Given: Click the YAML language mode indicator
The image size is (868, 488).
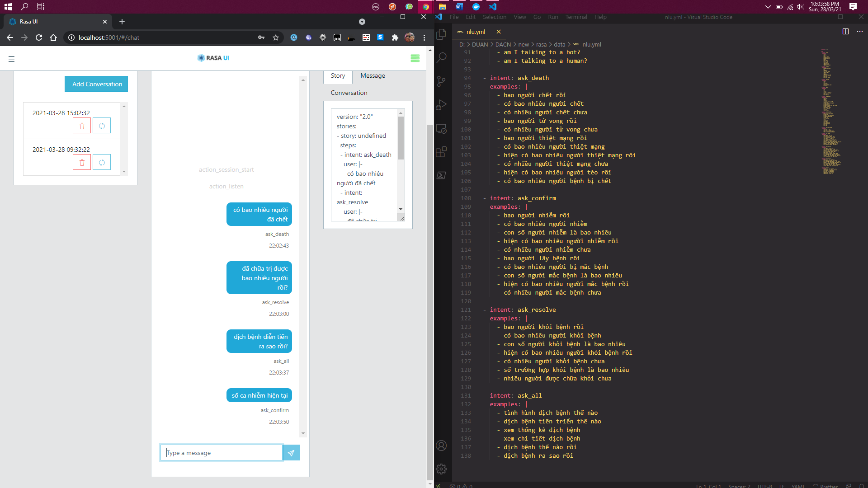Looking at the screenshot, I should coord(798,486).
